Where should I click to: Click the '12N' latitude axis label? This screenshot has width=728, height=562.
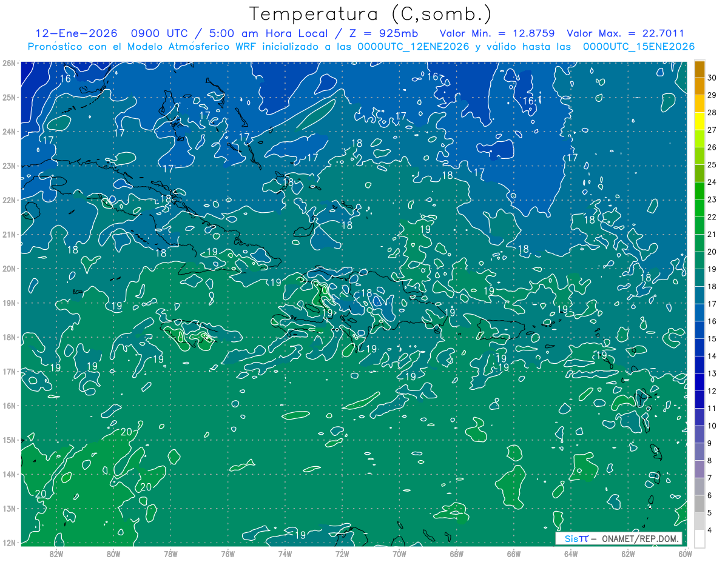click(8, 543)
